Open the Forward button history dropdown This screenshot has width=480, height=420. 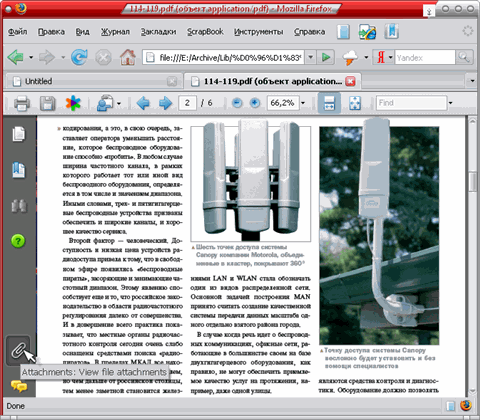point(63,57)
